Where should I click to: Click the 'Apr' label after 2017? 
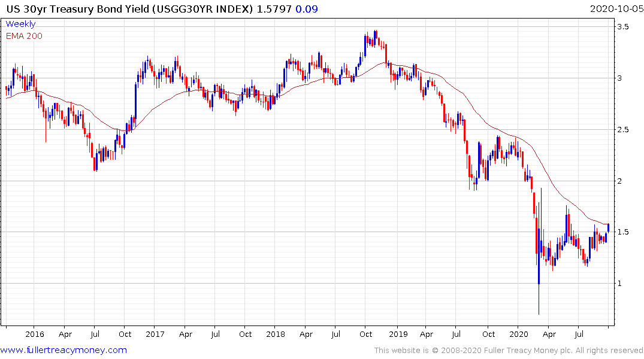[x=185, y=334]
